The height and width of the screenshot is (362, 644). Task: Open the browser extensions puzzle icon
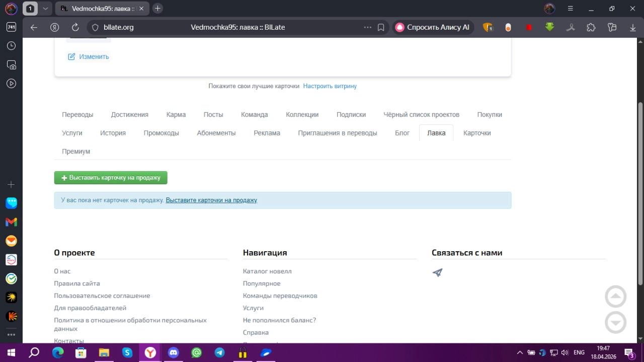point(591,27)
